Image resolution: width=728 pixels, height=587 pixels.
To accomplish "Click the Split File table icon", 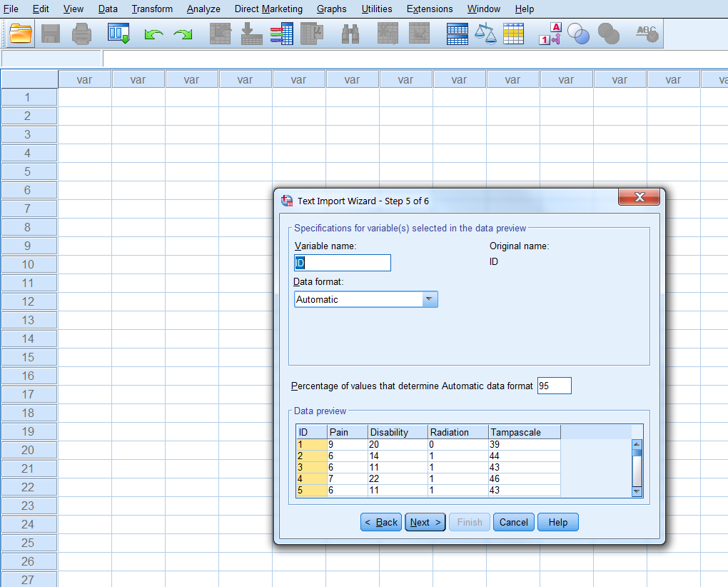I will [457, 34].
